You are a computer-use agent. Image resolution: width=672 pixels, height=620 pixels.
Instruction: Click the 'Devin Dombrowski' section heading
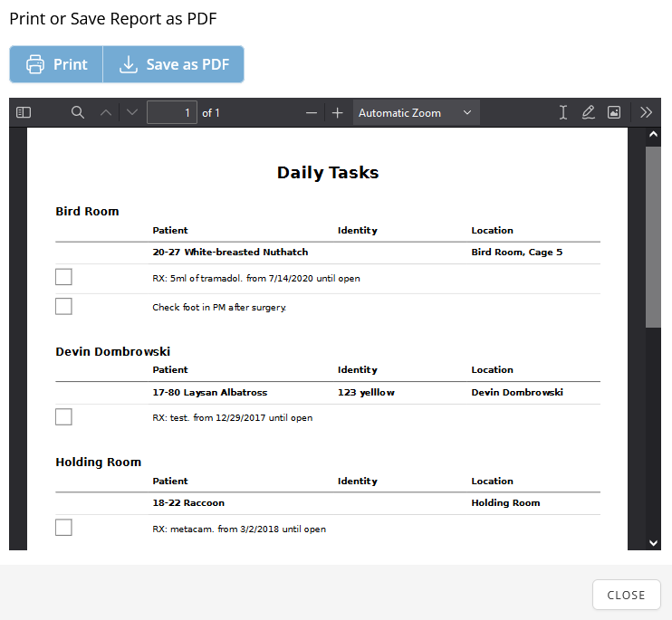click(x=113, y=351)
